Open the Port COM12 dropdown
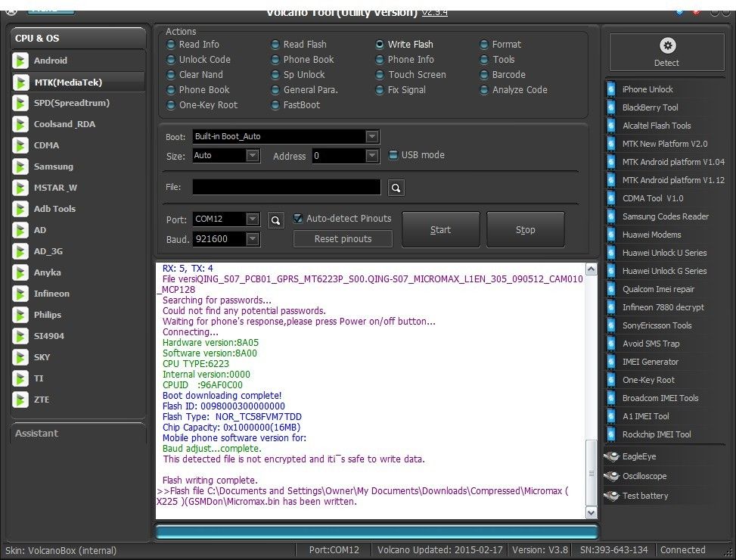Image resolution: width=736 pixels, height=560 pixels. (253, 219)
